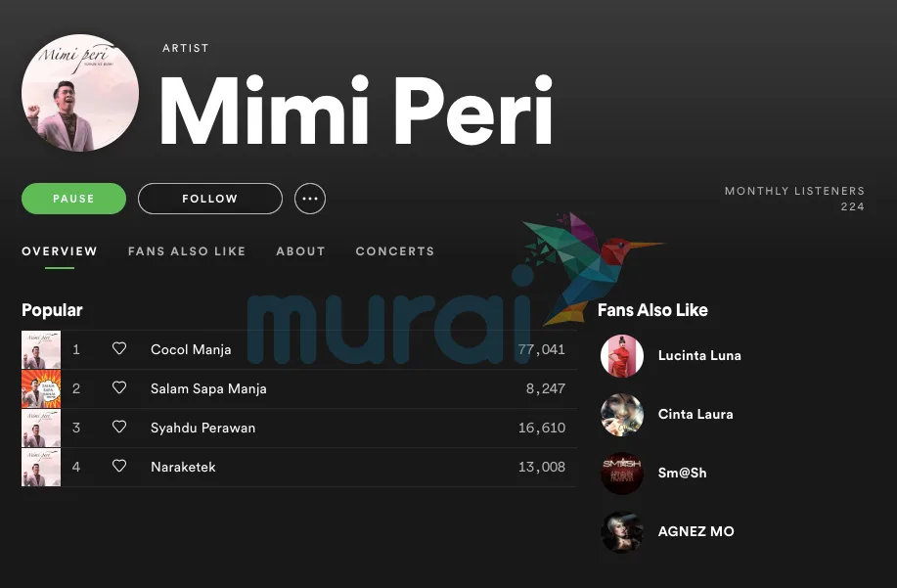This screenshot has height=588, width=897.
Task: Switch to the Fans Also Like tab
Action: (x=187, y=251)
